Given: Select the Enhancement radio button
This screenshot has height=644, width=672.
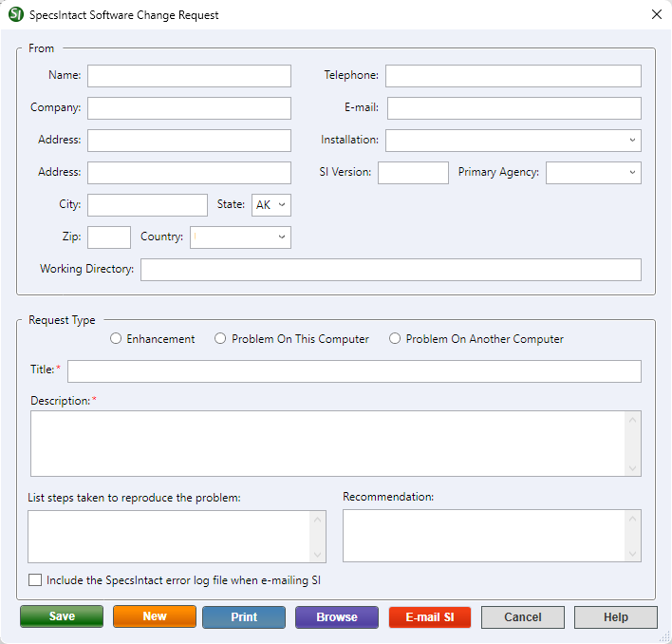Looking at the screenshot, I should coord(116,339).
